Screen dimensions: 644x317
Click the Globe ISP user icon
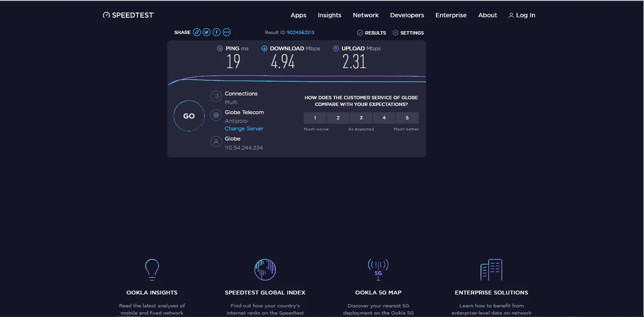[x=216, y=141]
